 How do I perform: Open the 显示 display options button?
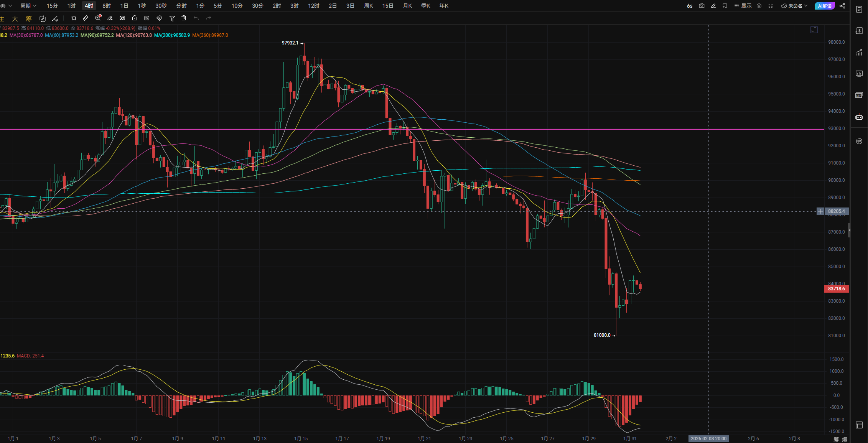click(x=743, y=6)
